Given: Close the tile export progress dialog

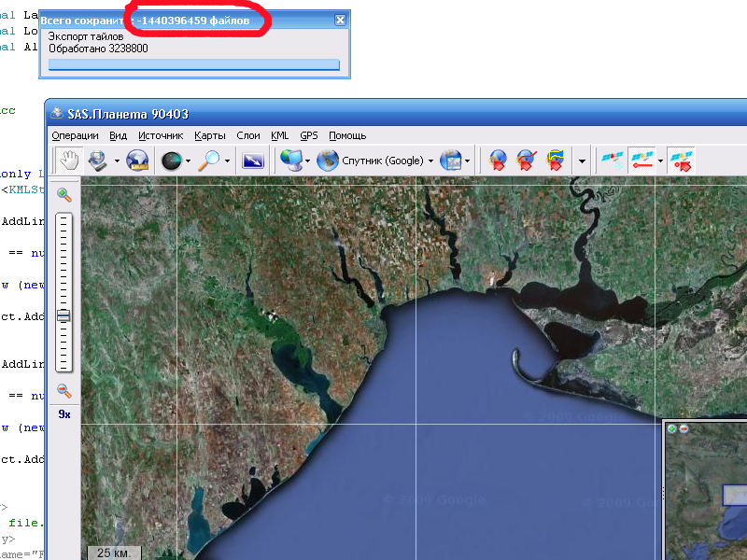Looking at the screenshot, I should tap(341, 21).
